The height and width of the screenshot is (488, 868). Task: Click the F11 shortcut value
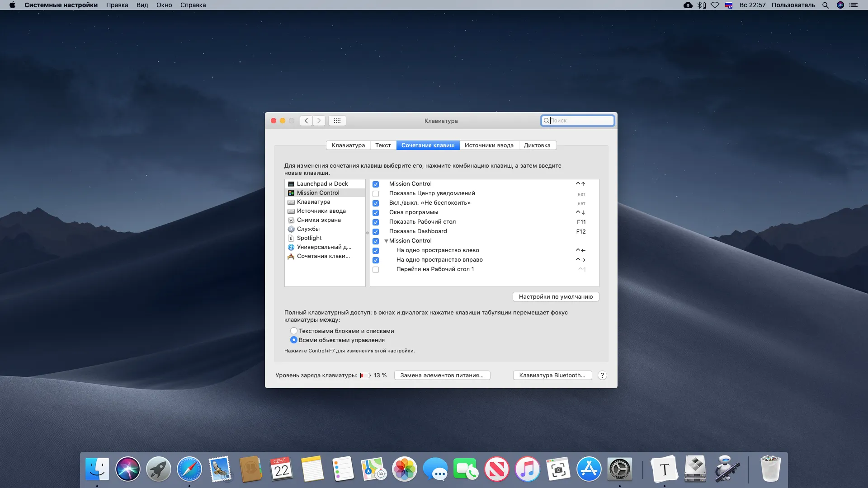click(x=581, y=222)
